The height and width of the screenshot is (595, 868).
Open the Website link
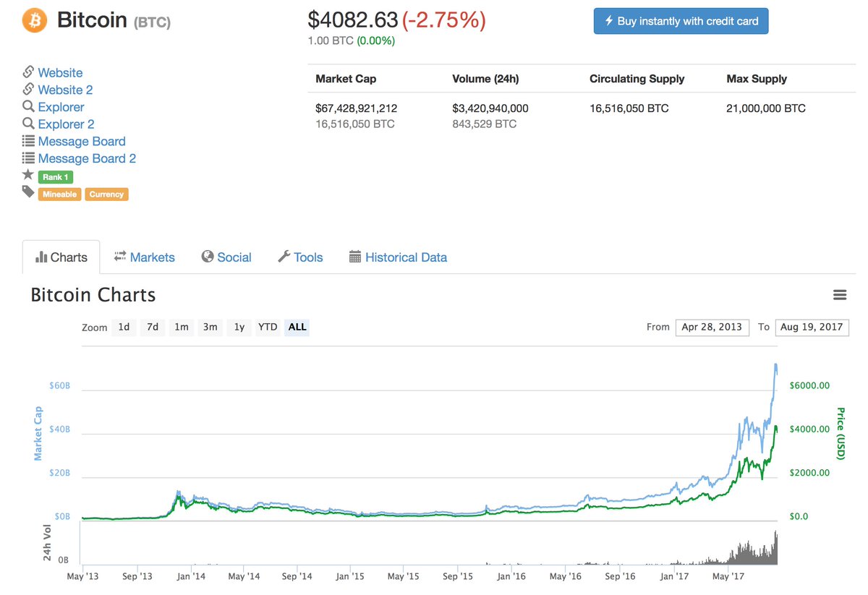click(60, 72)
